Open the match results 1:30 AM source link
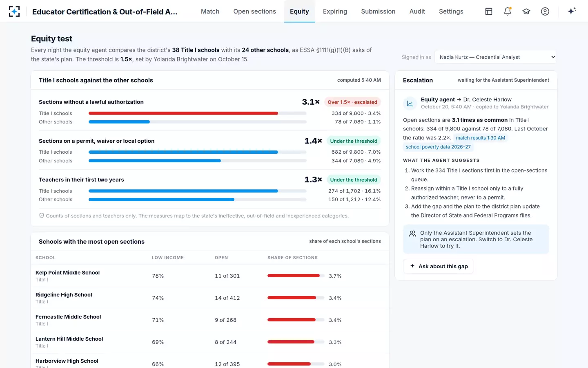This screenshot has width=588, height=368. (x=481, y=138)
